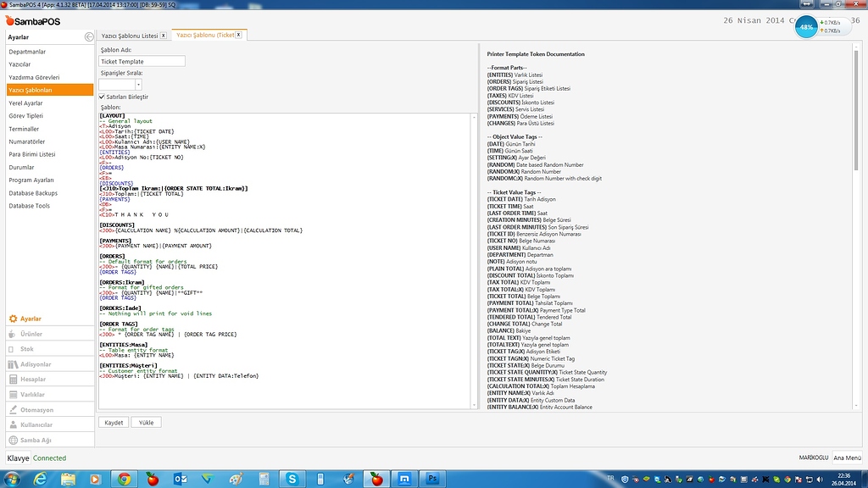Click into the Şablon Adı text field
Screen dimensions: 868x488
click(142, 62)
